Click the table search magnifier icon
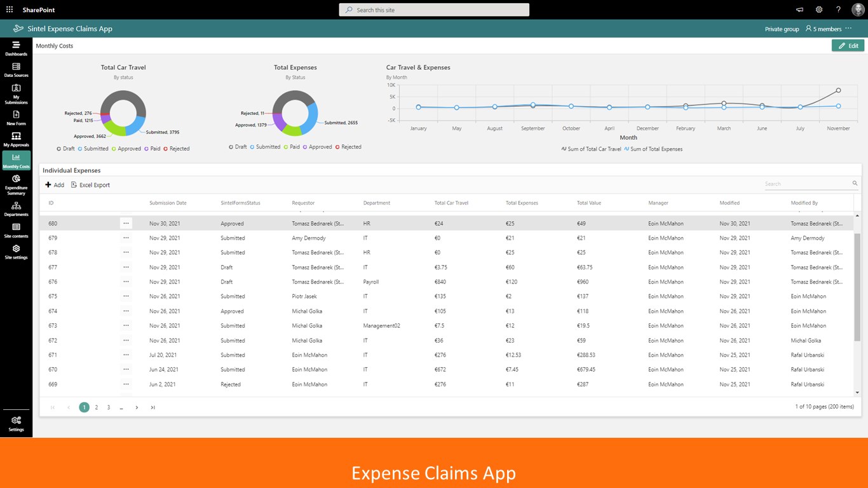This screenshot has height=488, width=868. (x=855, y=184)
